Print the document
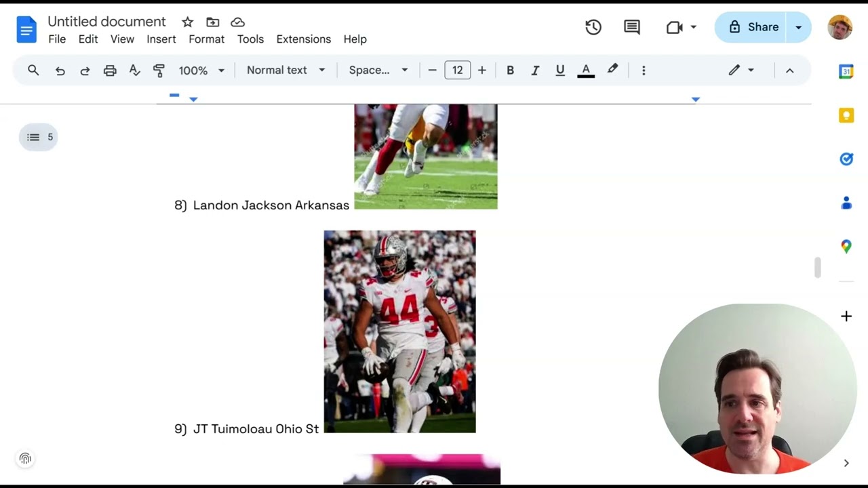Image resolution: width=868 pixels, height=488 pixels. tap(110, 70)
